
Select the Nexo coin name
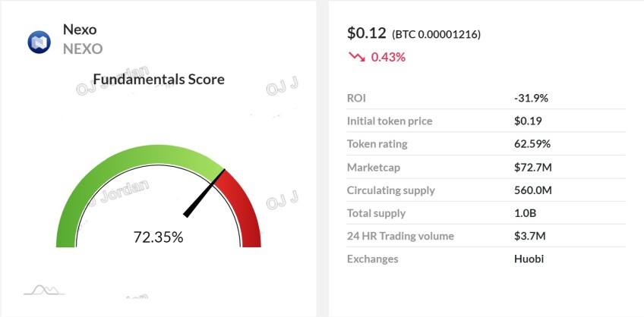click(x=80, y=30)
